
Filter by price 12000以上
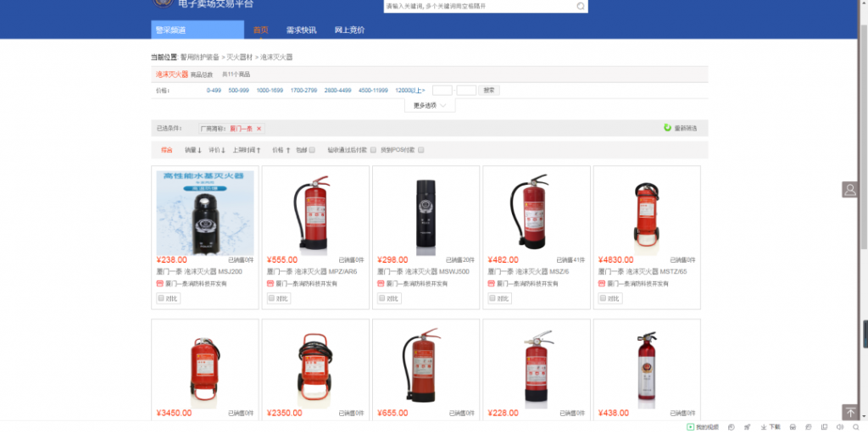[410, 91]
